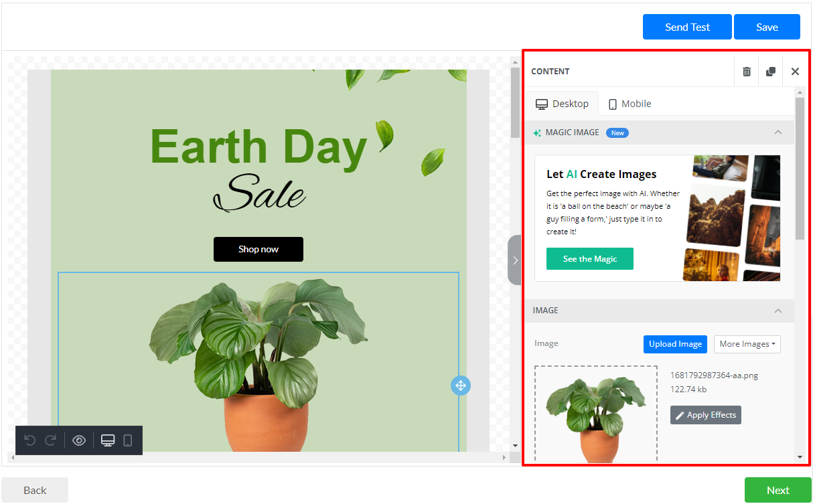Click the See the Magic button
Screen dimensions: 813x504
pyautogui.click(x=589, y=259)
